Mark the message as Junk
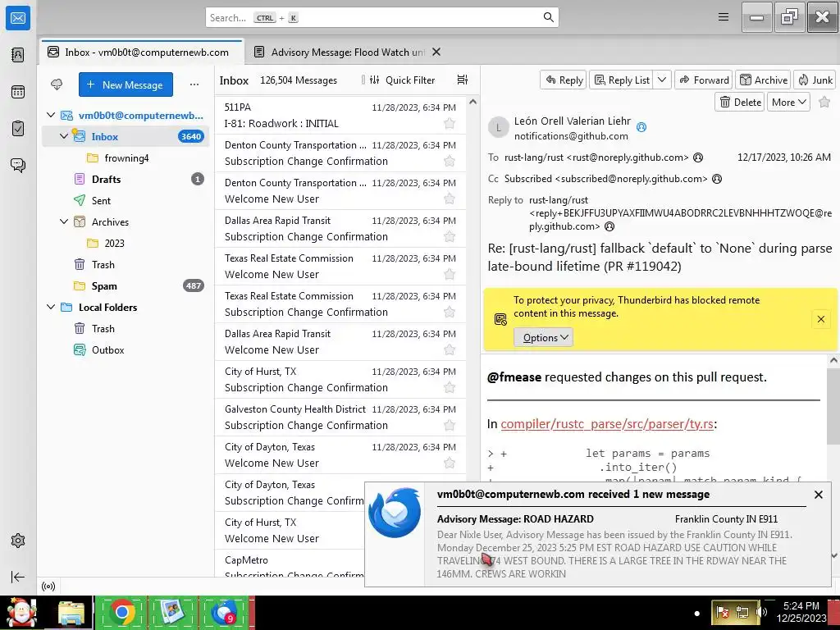The width and height of the screenshot is (840, 630). [x=815, y=80]
